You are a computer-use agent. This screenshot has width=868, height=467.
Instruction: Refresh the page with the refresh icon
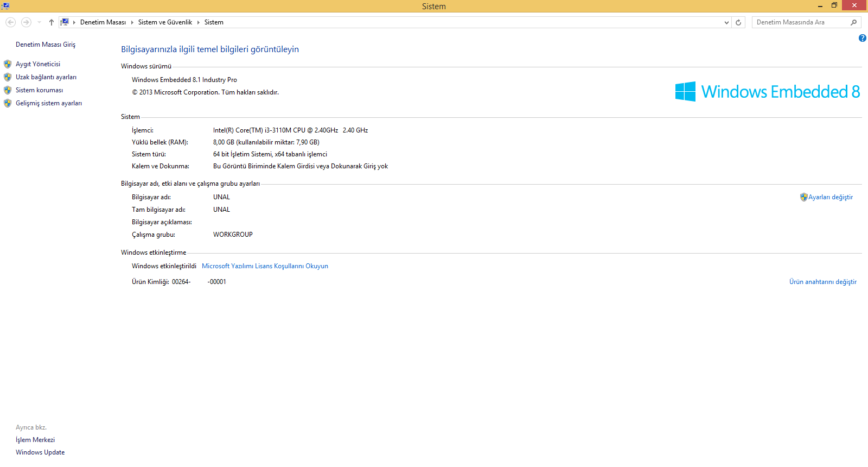(x=738, y=22)
